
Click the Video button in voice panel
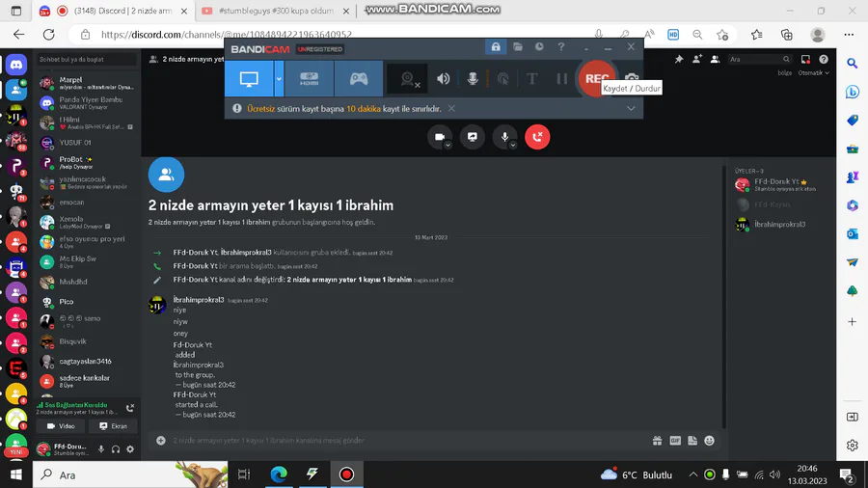click(x=61, y=426)
